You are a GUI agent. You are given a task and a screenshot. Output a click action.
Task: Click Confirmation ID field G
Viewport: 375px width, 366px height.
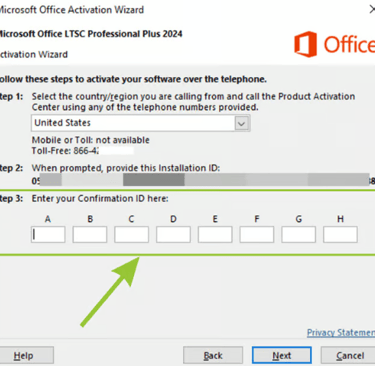pos(298,235)
